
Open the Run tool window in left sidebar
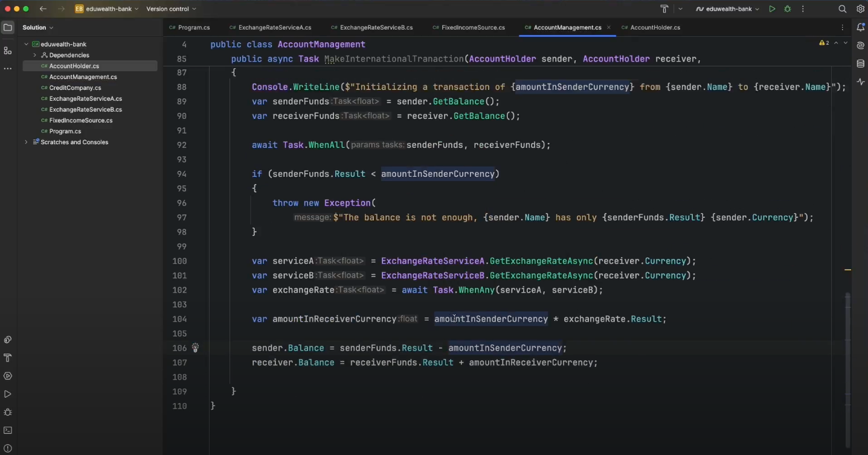[x=8, y=394]
